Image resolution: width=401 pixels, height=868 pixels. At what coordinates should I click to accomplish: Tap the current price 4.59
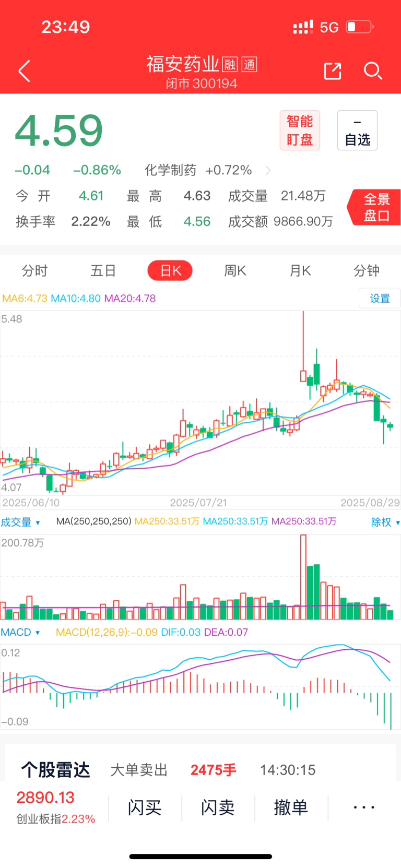pos(59,130)
